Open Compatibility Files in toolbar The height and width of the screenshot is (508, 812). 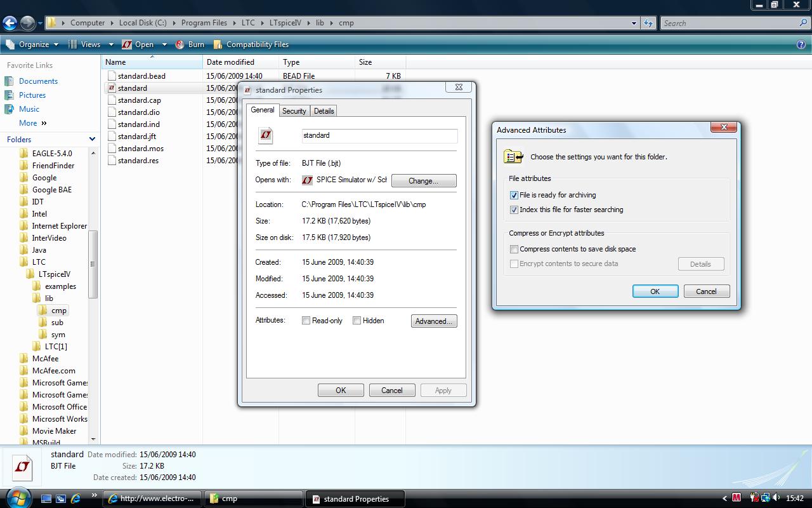pos(251,44)
